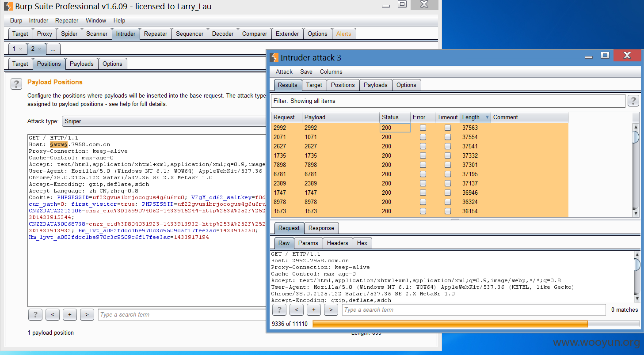Click the length value 36154
This screenshot has width=644, height=355.
click(x=470, y=211)
